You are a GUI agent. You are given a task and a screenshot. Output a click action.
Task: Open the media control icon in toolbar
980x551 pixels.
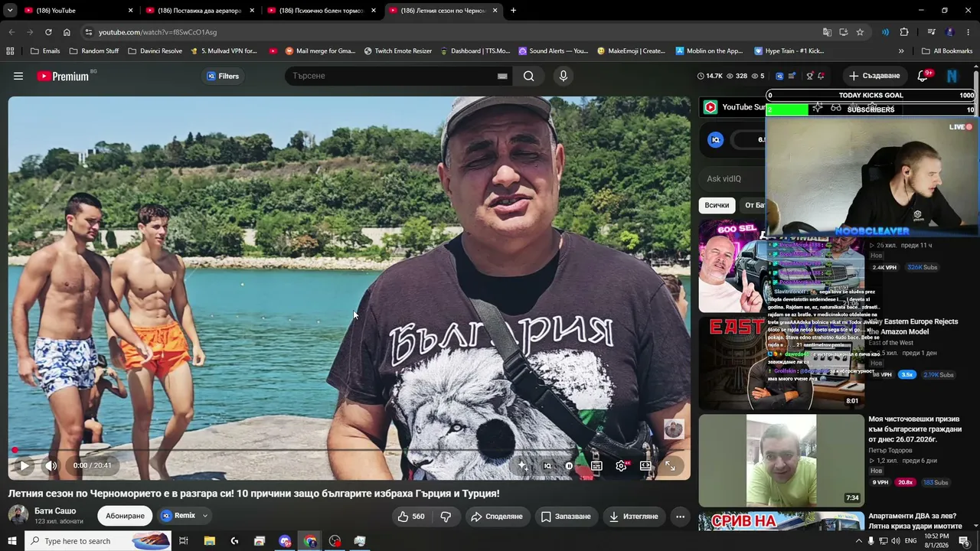(x=931, y=32)
